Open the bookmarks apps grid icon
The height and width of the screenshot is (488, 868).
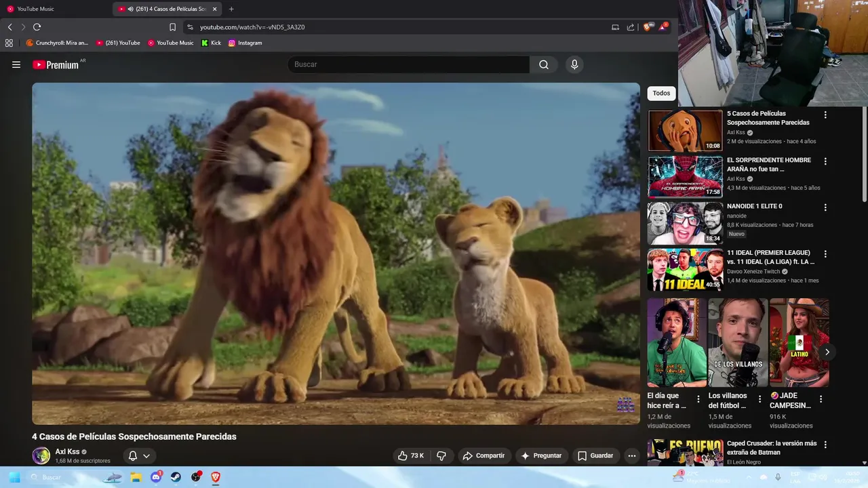pos(9,43)
